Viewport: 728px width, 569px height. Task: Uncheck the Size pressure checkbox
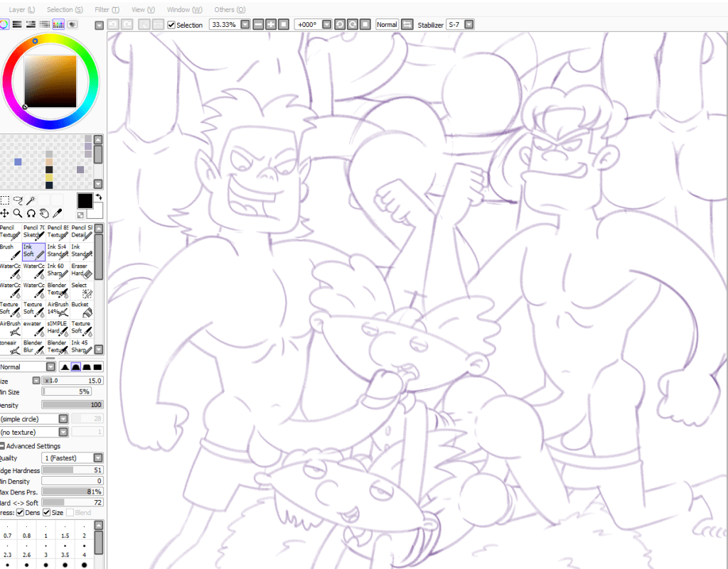click(x=47, y=512)
